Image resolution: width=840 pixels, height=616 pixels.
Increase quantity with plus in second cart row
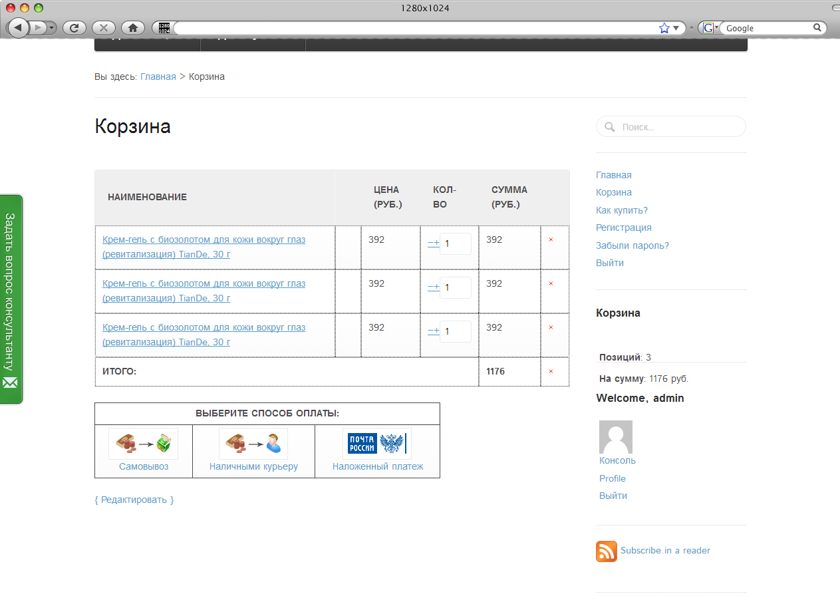pos(436,287)
